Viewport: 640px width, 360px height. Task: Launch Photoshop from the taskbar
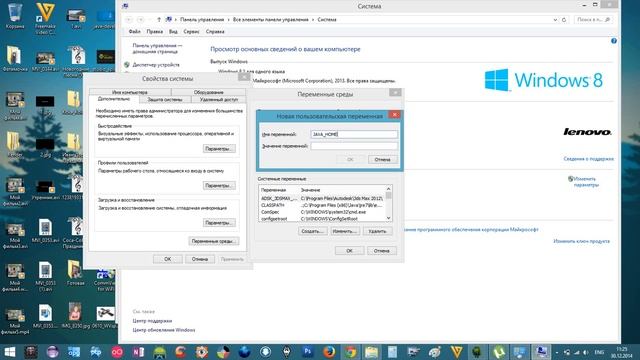pyautogui.click(x=308, y=352)
